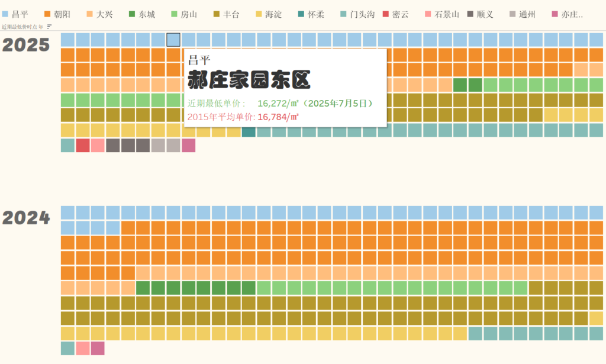Click the pink tile ending the 2024 chart
Viewport: 606px width, 364px height.
(x=98, y=349)
